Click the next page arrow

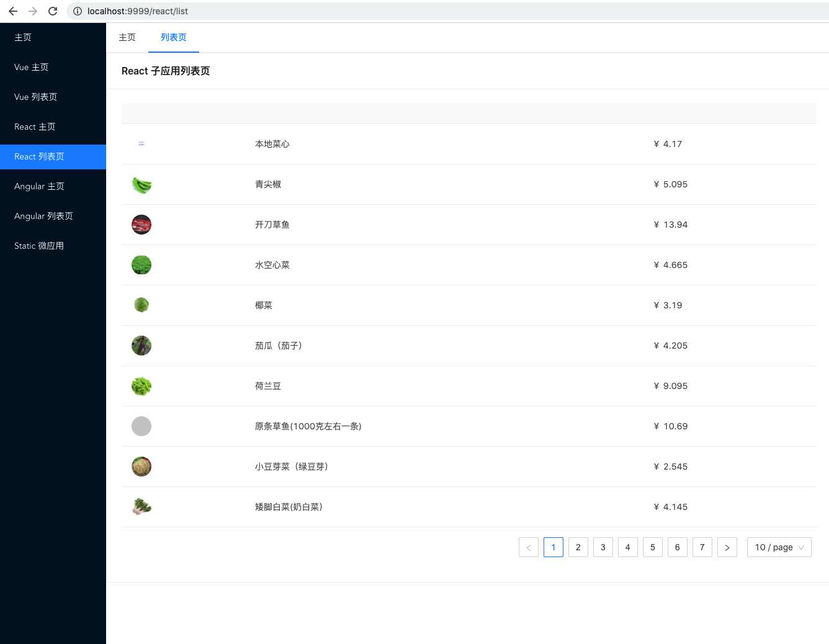(727, 547)
